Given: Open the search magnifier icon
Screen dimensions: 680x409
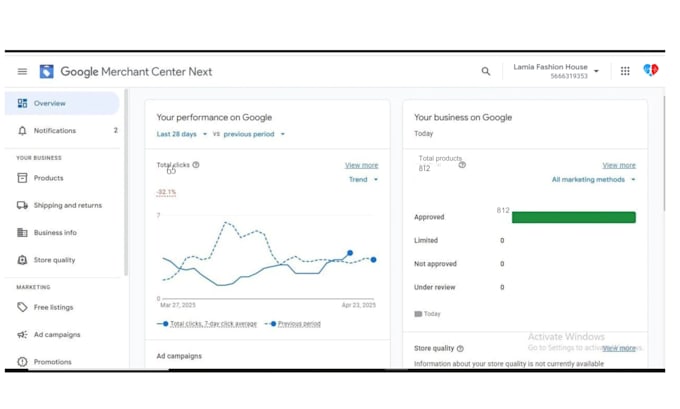Looking at the screenshot, I should coord(486,71).
